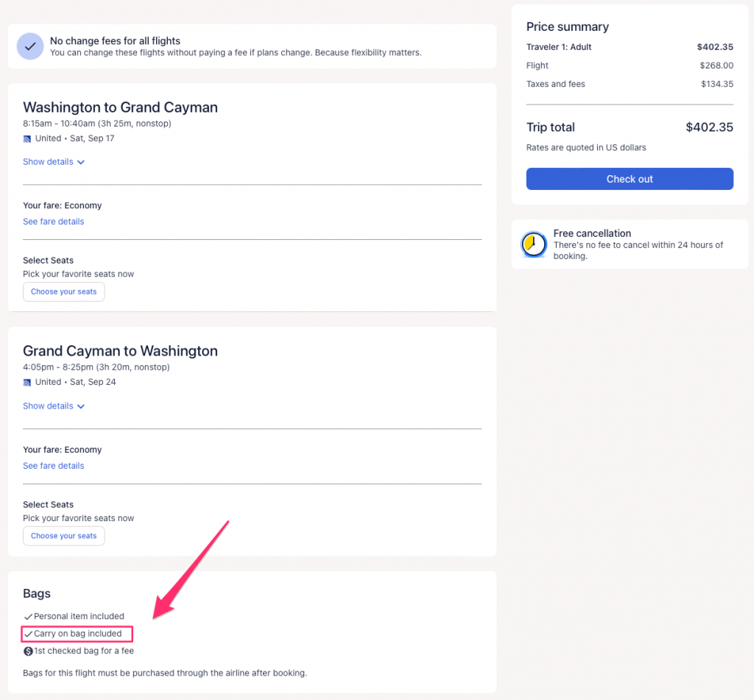Choose your seats for the Sep 17 flight
The width and height of the screenshot is (754, 700).
[x=64, y=291]
